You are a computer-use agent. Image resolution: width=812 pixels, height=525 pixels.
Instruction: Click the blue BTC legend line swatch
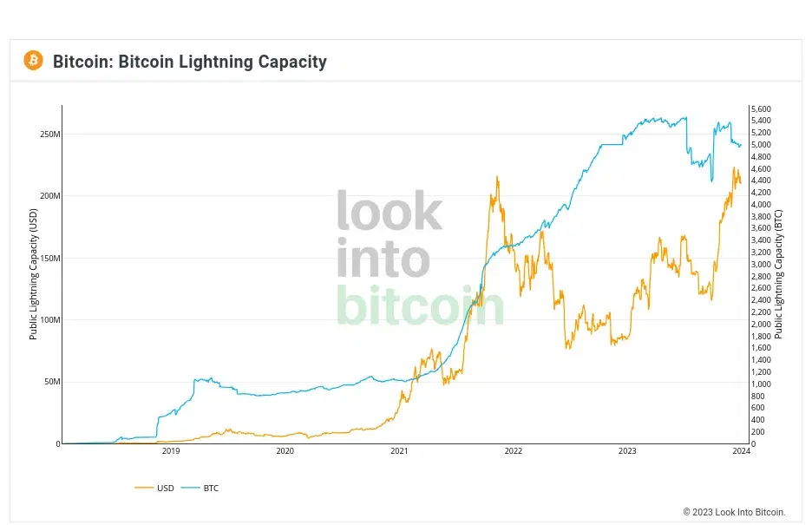190,488
